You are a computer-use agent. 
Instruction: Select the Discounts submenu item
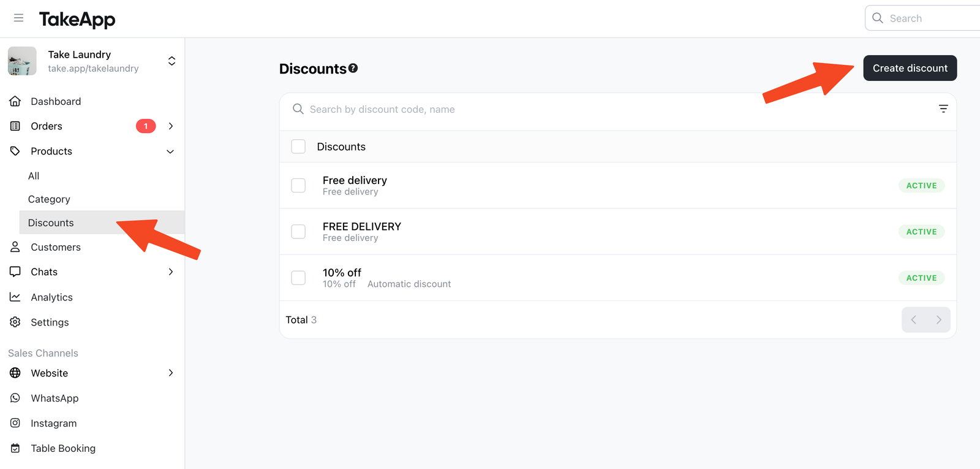coord(102,223)
